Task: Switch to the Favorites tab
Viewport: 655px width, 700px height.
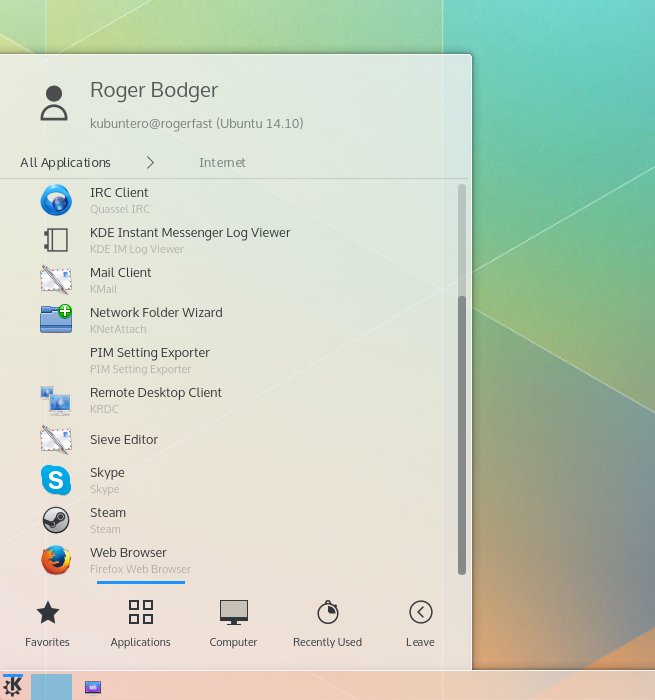Action: [x=47, y=624]
